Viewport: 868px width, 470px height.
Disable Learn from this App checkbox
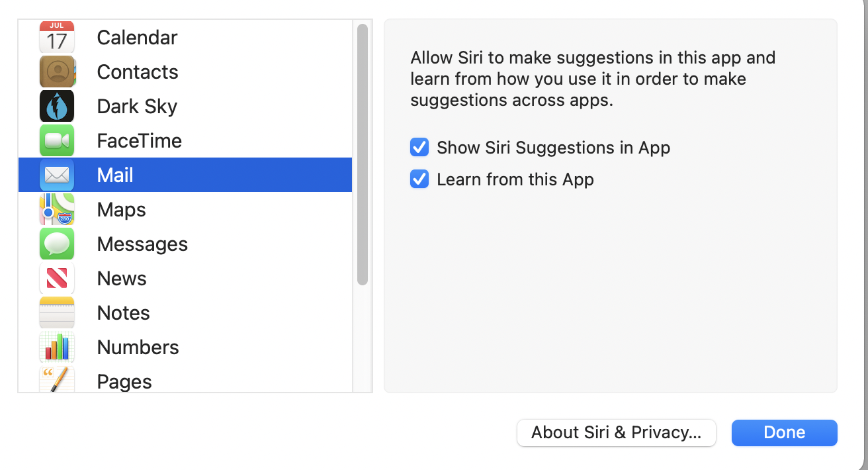[x=419, y=179]
